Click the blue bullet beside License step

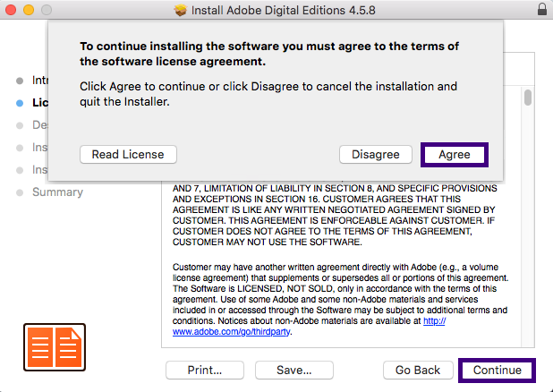[x=20, y=103]
